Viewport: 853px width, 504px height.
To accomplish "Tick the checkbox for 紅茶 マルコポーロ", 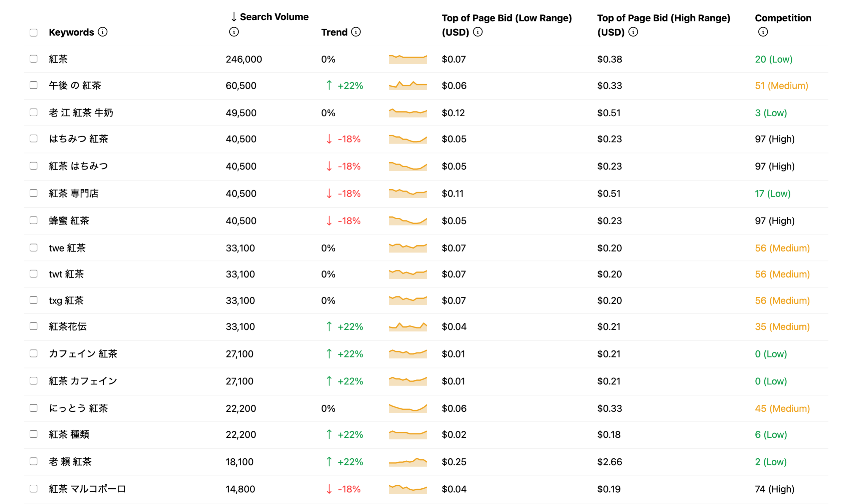I will click(33, 488).
